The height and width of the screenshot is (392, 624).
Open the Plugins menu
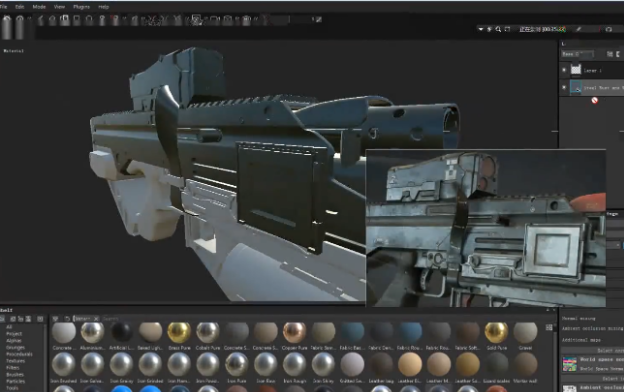pyautogui.click(x=81, y=7)
